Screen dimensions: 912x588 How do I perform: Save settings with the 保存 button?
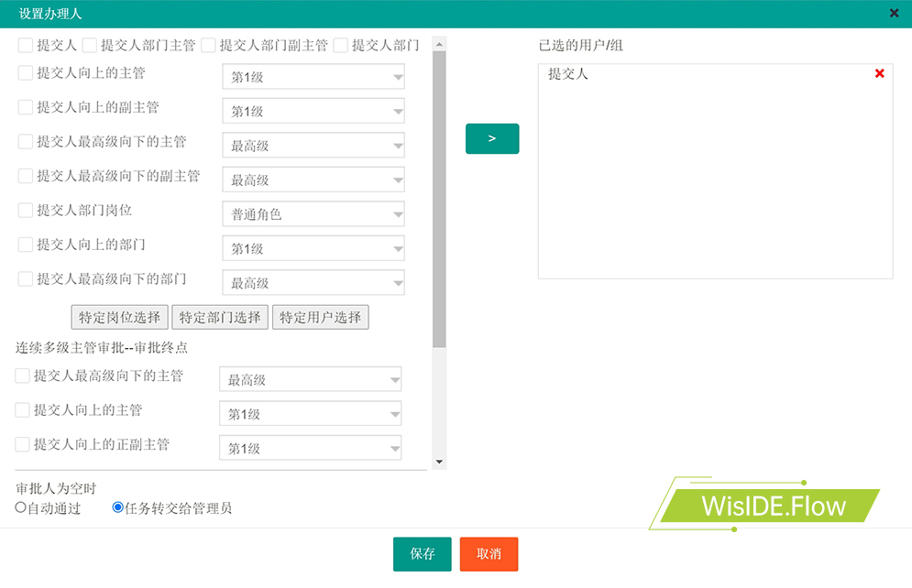pos(423,554)
